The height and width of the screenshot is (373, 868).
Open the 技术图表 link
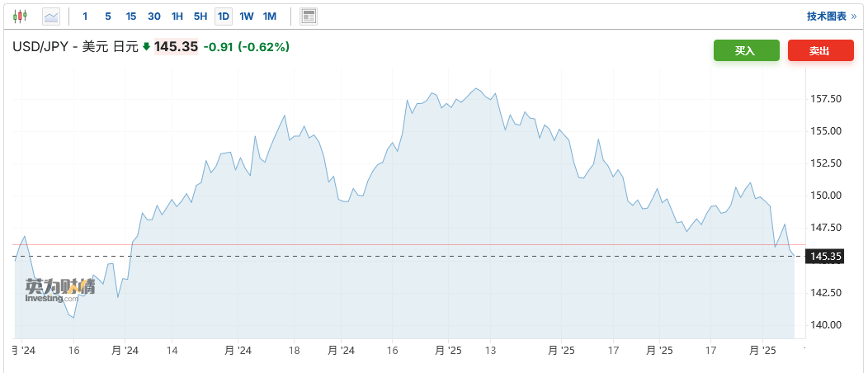tap(831, 16)
